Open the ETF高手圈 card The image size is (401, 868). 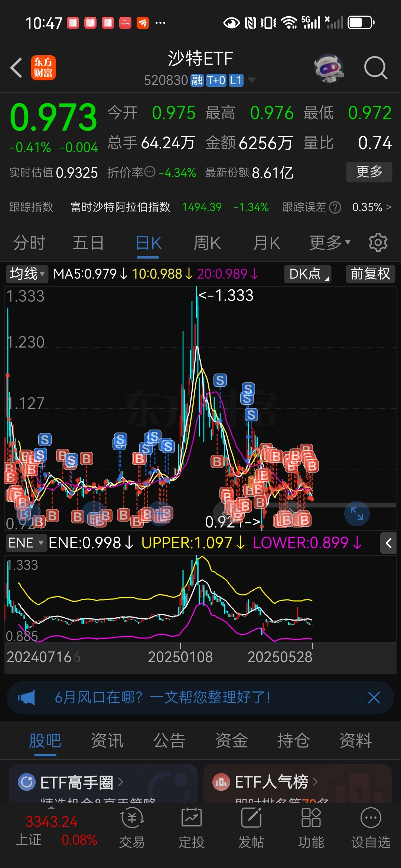103,783
